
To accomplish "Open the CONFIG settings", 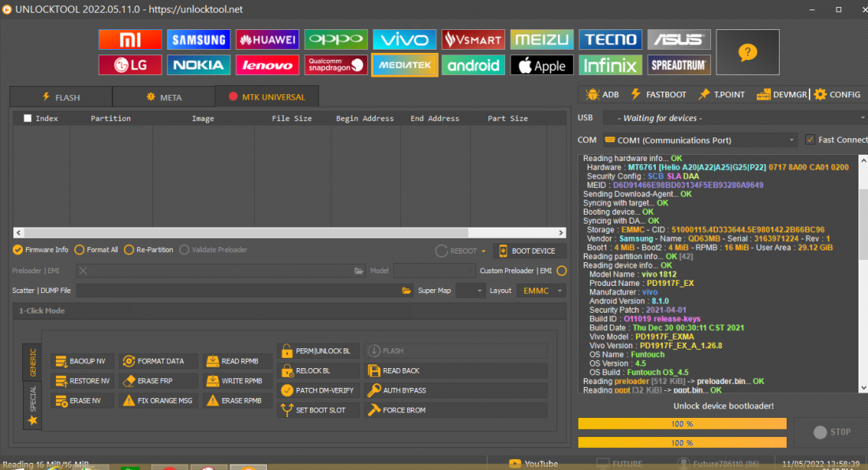I will tap(837, 95).
